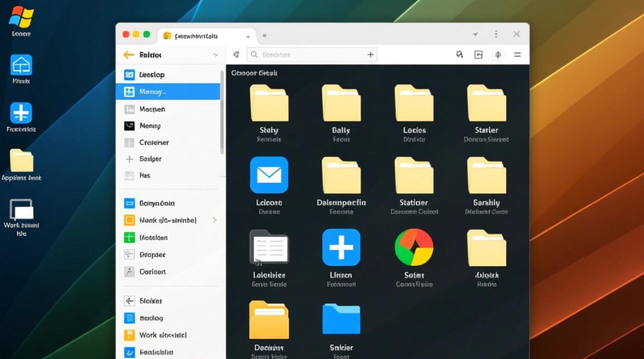Click the back arrow in the sidebar header
This screenshot has height=359, width=644.
[128, 55]
